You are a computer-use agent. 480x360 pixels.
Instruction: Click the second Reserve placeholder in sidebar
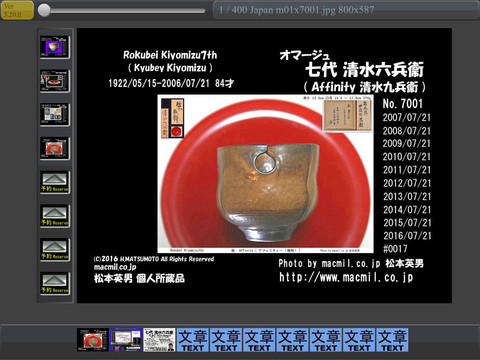point(55,216)
